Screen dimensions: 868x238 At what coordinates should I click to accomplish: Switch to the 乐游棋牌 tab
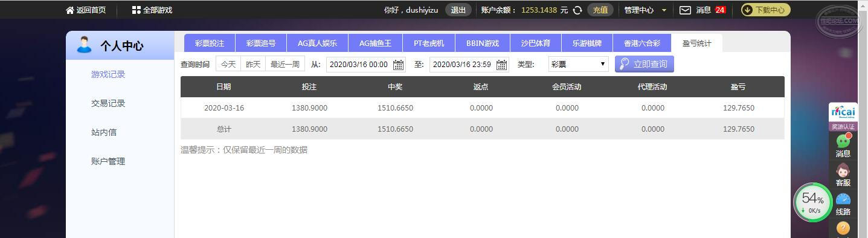(587, 43)
